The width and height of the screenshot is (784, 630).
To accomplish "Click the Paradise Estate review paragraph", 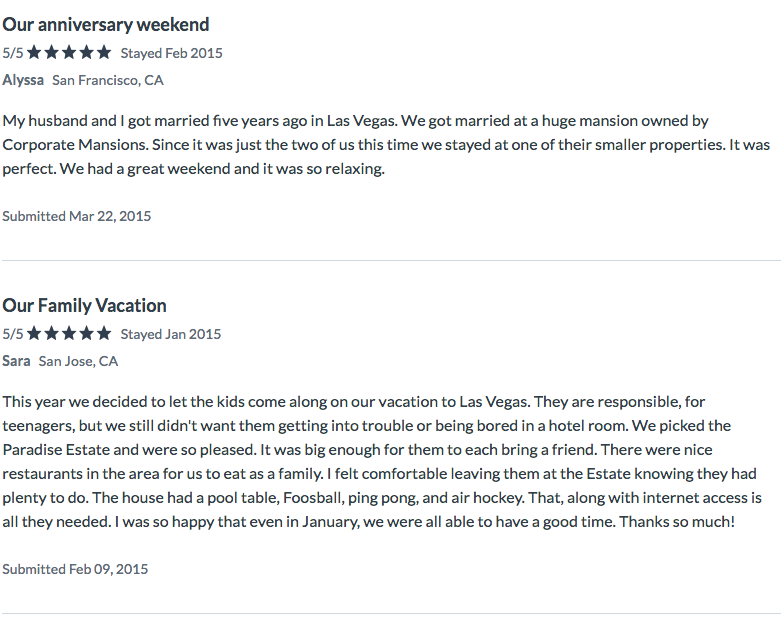I will (x=382, y=462).
